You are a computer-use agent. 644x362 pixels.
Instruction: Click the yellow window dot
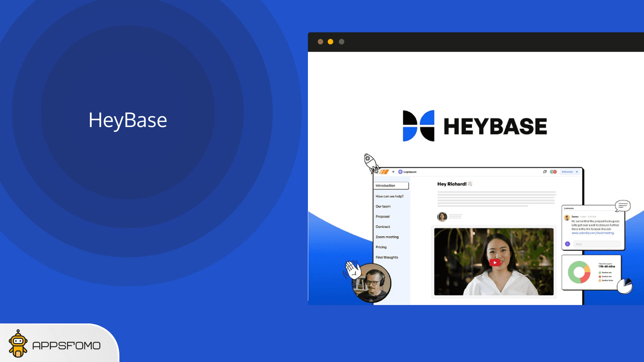pyautogui.click(x=330, y=42)
